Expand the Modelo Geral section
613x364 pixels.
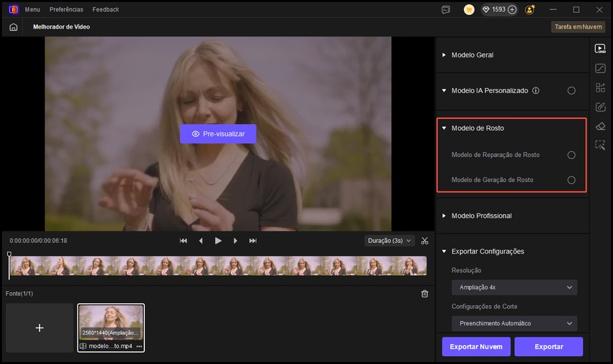[x=472, y=55]
